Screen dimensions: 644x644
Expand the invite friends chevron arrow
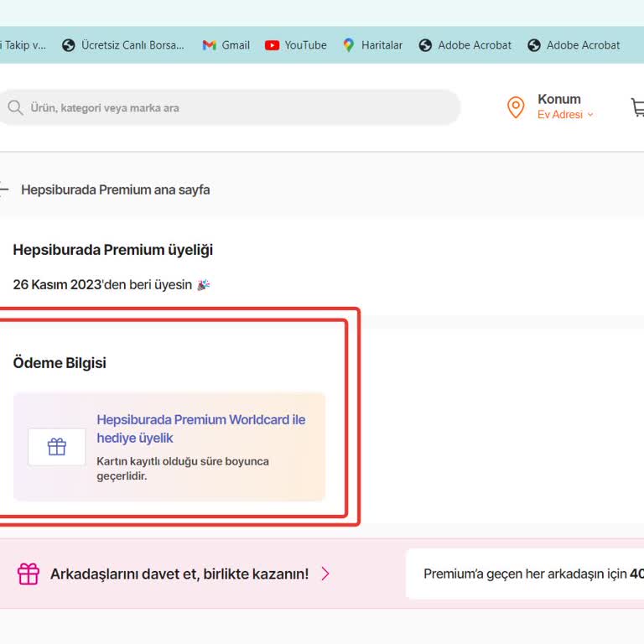coord(325,574)
